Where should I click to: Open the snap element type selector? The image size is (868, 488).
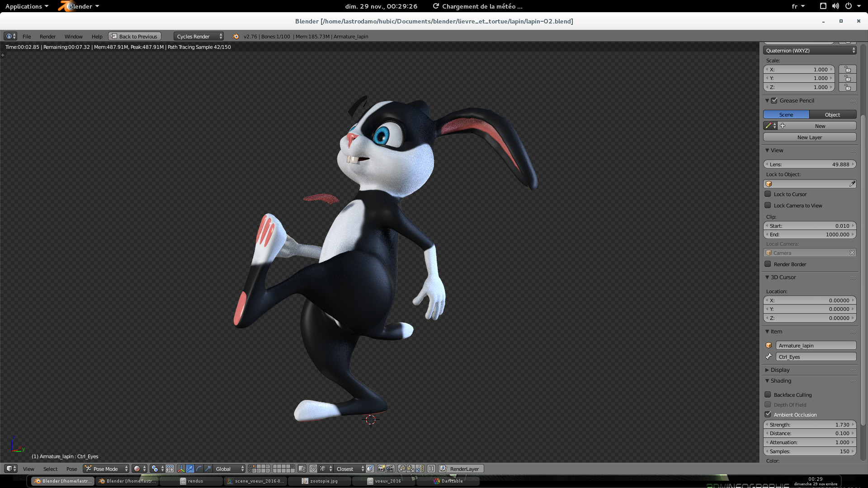point(325,469)
